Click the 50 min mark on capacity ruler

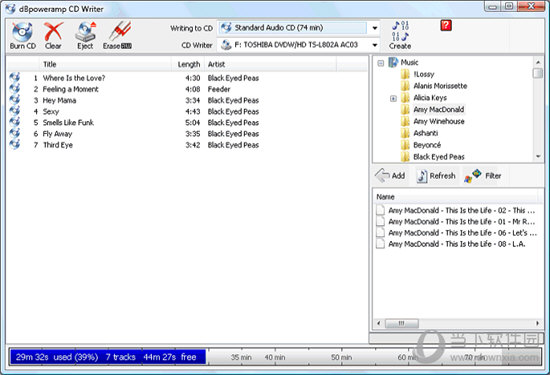[x=341, y=357]
